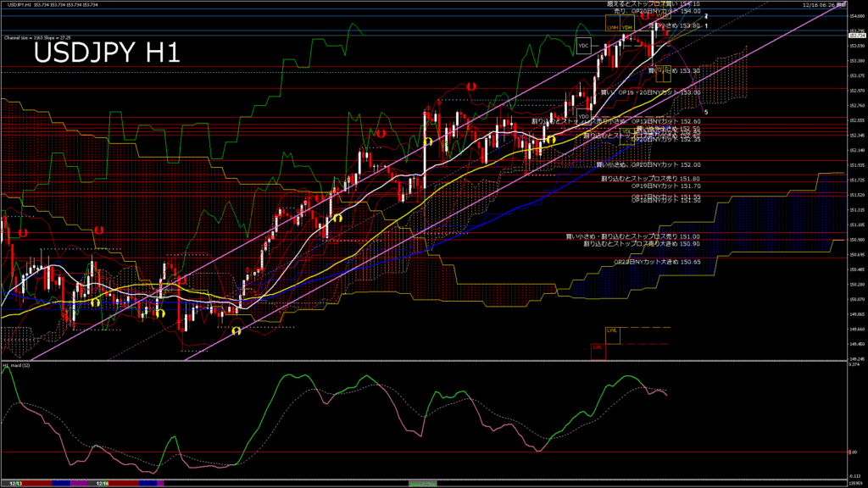Click the red arrow marker above the 152.97 candles
This screenshot has height=488, width=868.
click(471, 86)
